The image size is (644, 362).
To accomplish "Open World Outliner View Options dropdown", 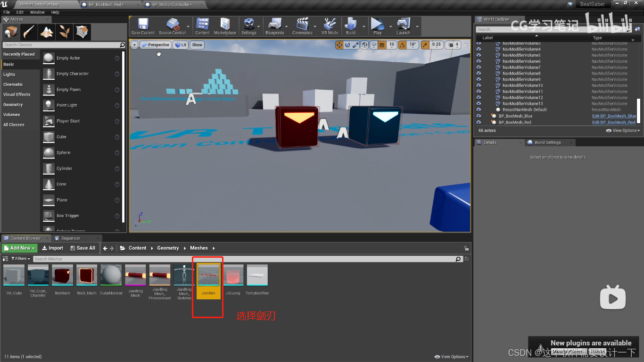I will [x=623, y=130].
